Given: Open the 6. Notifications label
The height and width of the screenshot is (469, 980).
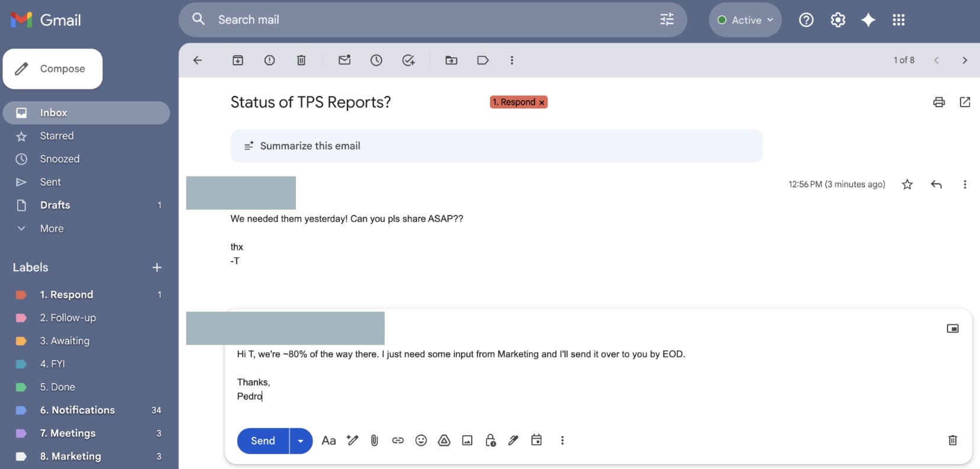Looking at the screenshot, I should pos(77,410).
